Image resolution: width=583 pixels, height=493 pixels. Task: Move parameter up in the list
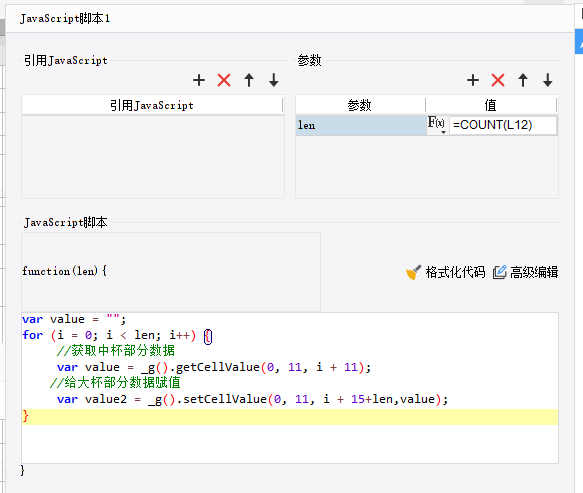523,80
